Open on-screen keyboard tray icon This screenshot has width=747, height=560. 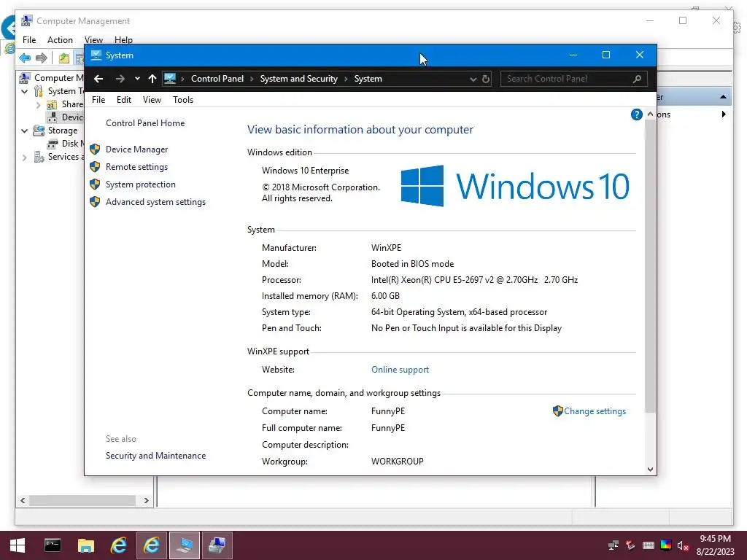(649, 545)
